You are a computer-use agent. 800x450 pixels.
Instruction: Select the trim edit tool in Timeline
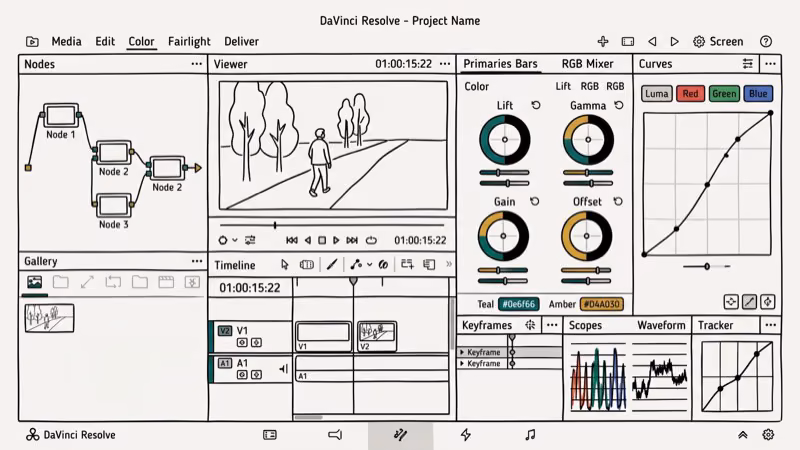pyautogui.click(x=307, y=264)
